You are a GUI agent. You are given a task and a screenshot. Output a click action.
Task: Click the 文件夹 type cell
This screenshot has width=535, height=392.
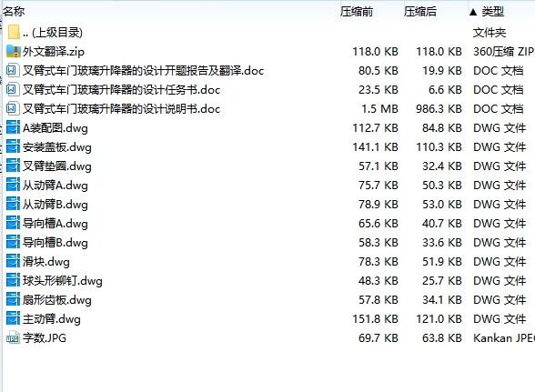coord(490,33)
